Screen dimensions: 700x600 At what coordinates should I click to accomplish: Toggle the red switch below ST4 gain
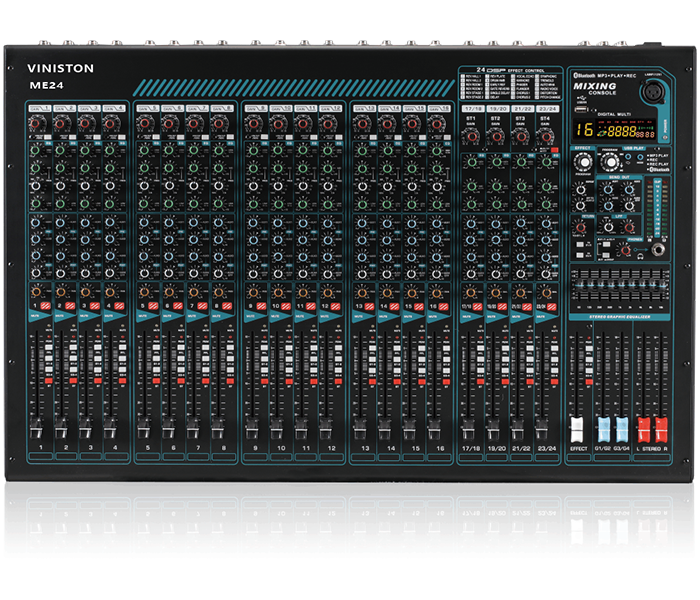click(x=554, y=150)
